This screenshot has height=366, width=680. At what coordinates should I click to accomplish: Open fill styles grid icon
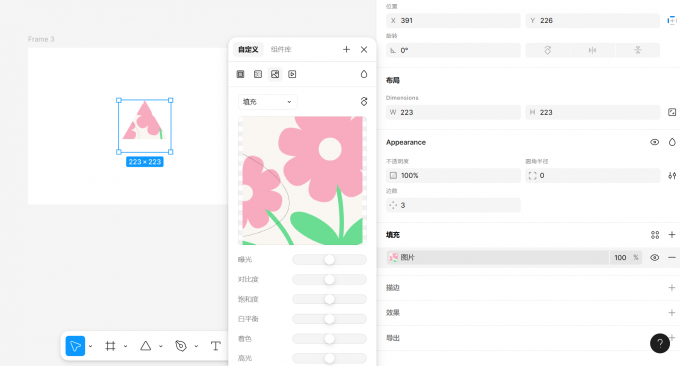coord(655,235)
